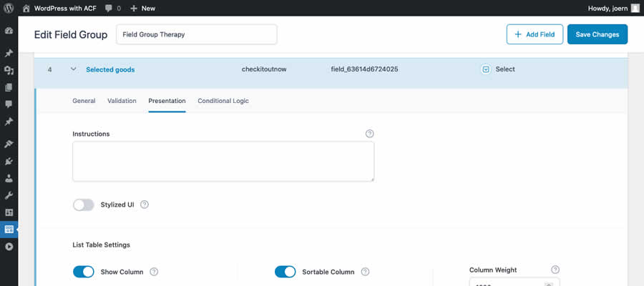
Task: Click the field order number 4
Action: point(49,70)
